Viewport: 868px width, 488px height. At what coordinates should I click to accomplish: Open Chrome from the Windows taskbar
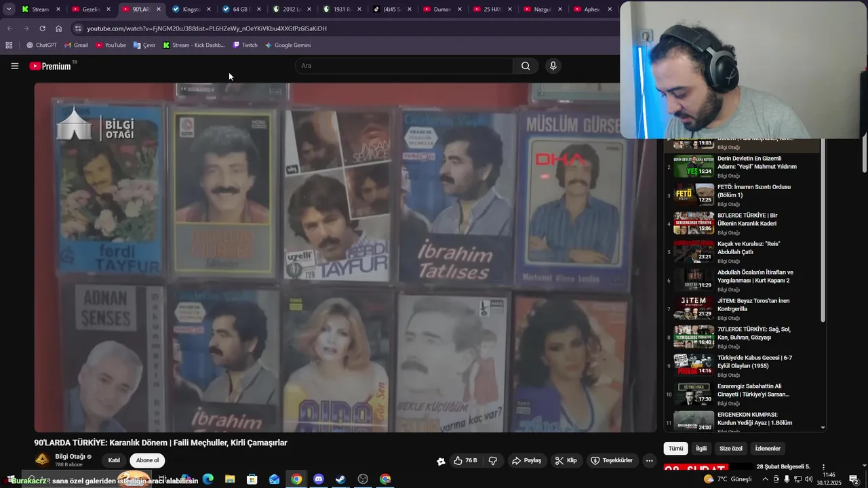[296, 479]
